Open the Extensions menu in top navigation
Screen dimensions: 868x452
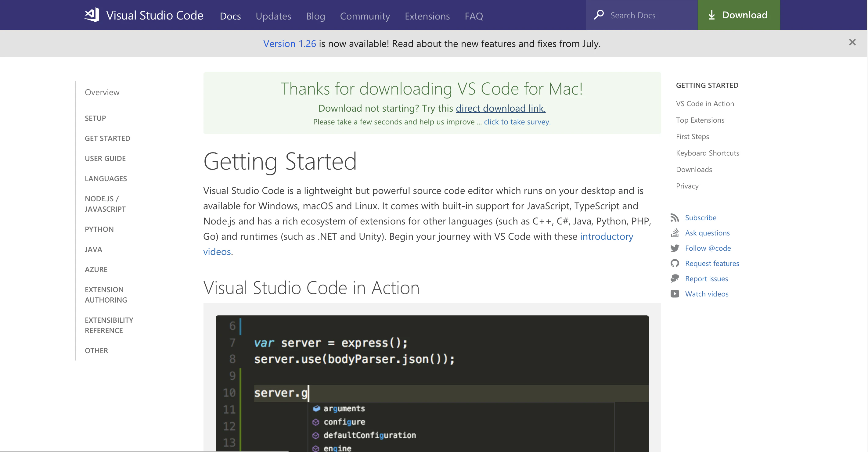(x=427, y=16)
